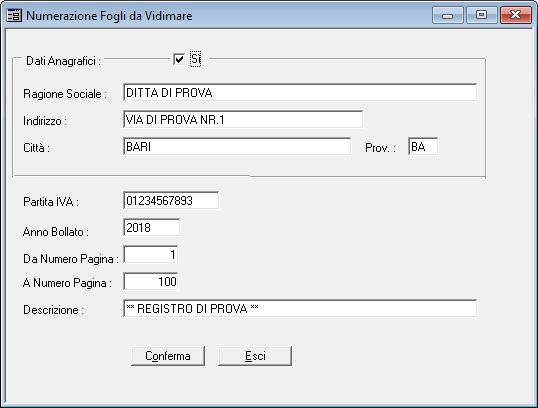Select the Città input box

tap(237, 147)
